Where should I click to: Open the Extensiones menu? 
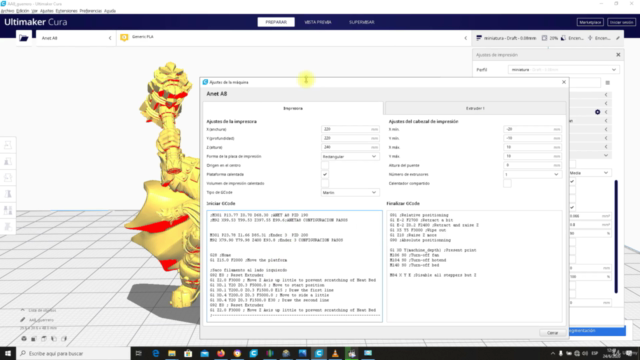pos(66,11)
